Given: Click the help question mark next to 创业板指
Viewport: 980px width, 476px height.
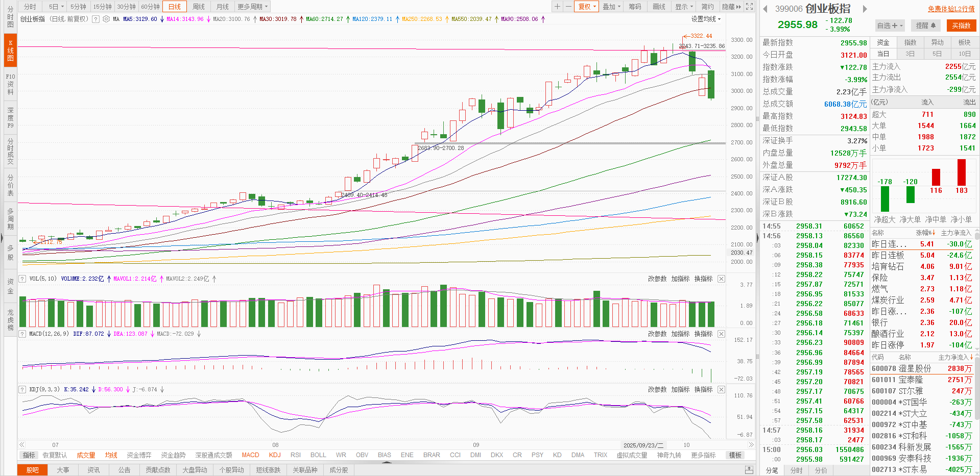Looking at the screenshot, I should (x=95, y=19).
